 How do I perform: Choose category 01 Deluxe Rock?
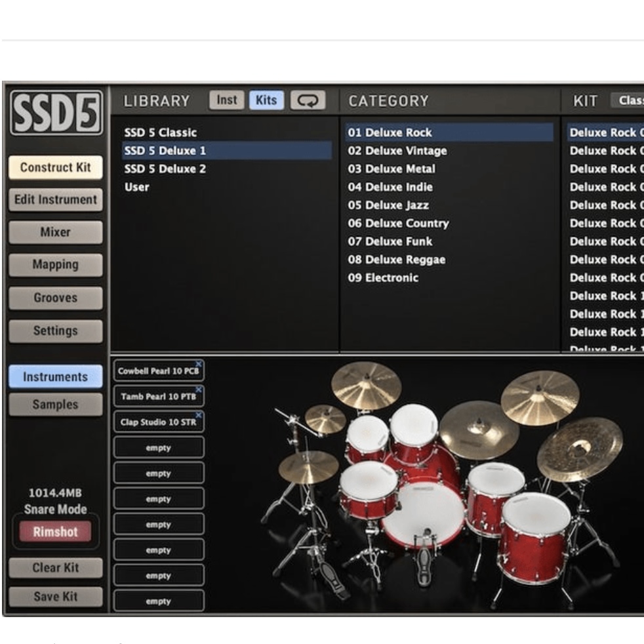[x=449, y=132]
